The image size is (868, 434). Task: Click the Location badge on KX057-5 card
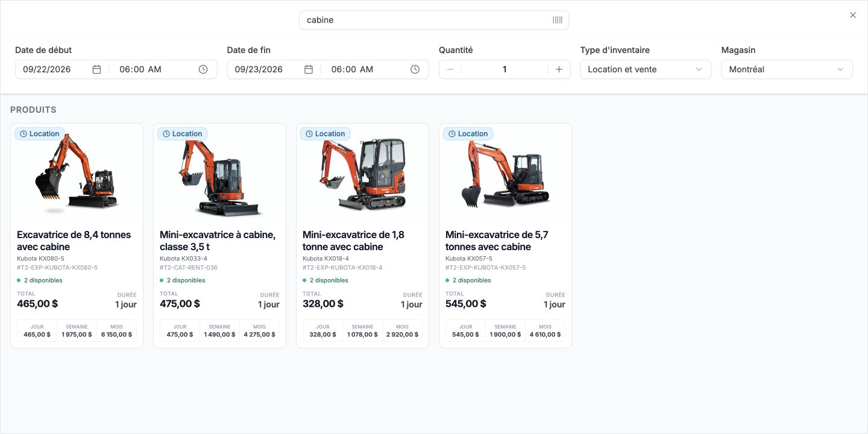pyautogui.click(x=468, y=134)
